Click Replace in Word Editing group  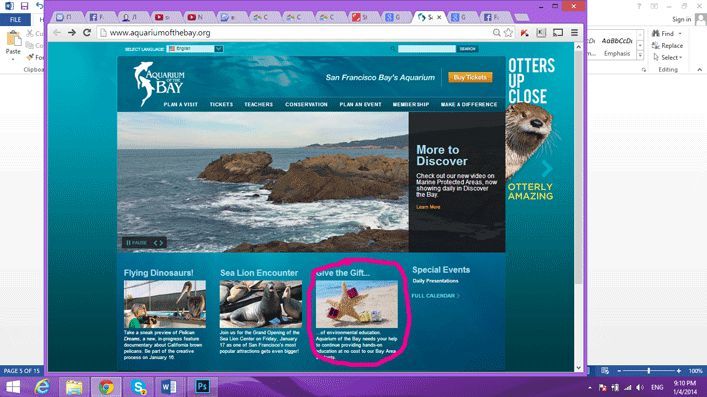coord(667,46)
